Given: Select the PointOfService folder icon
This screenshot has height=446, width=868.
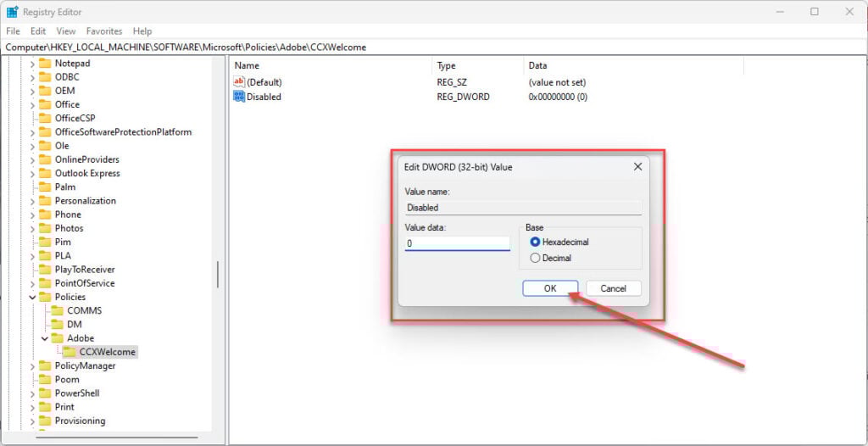Looking at the screenshot, I should tap(45, 283).
